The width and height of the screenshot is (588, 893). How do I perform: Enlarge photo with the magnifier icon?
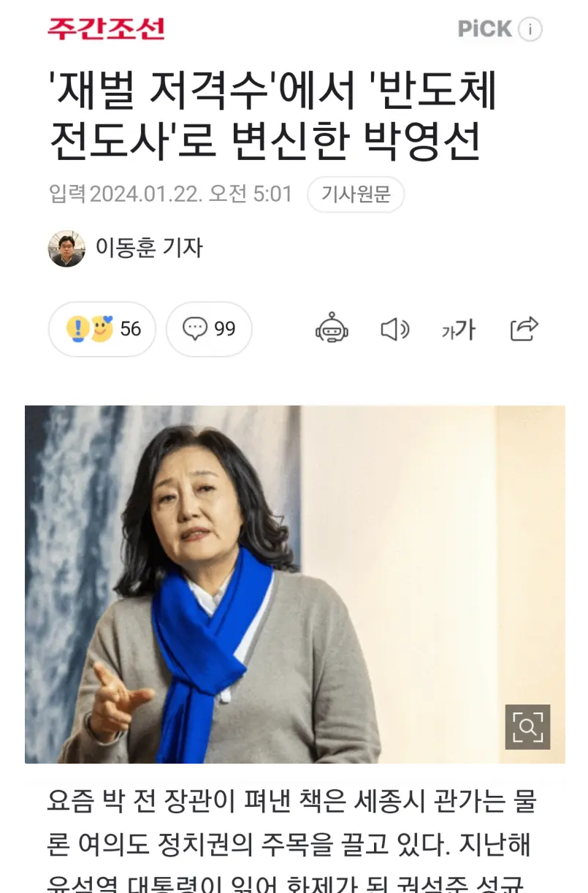pyautogui.click(x=527, y=726)
